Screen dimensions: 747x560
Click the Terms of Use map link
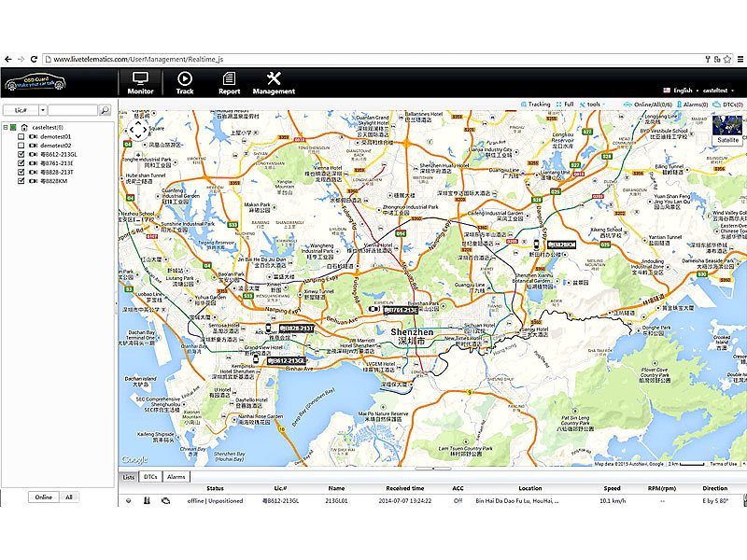723,464
